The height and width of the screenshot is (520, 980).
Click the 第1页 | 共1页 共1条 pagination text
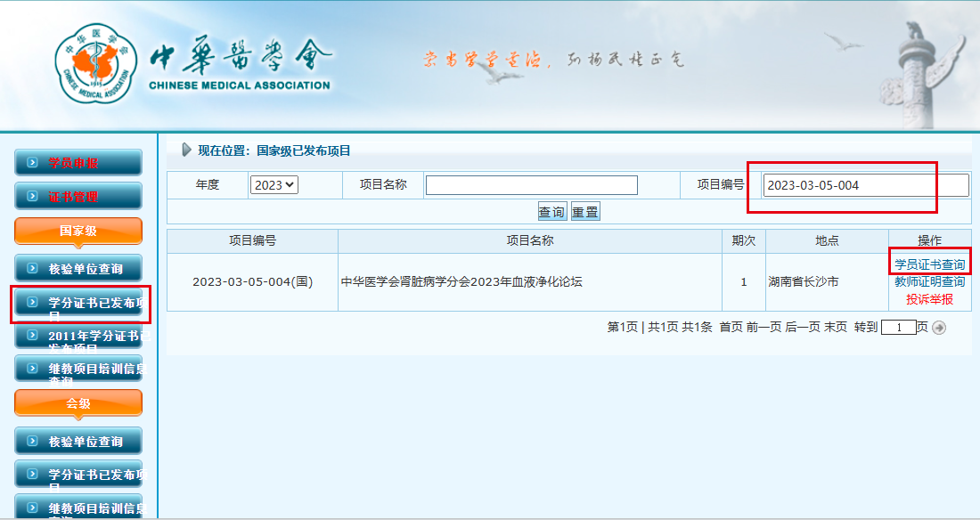point(659,327)
